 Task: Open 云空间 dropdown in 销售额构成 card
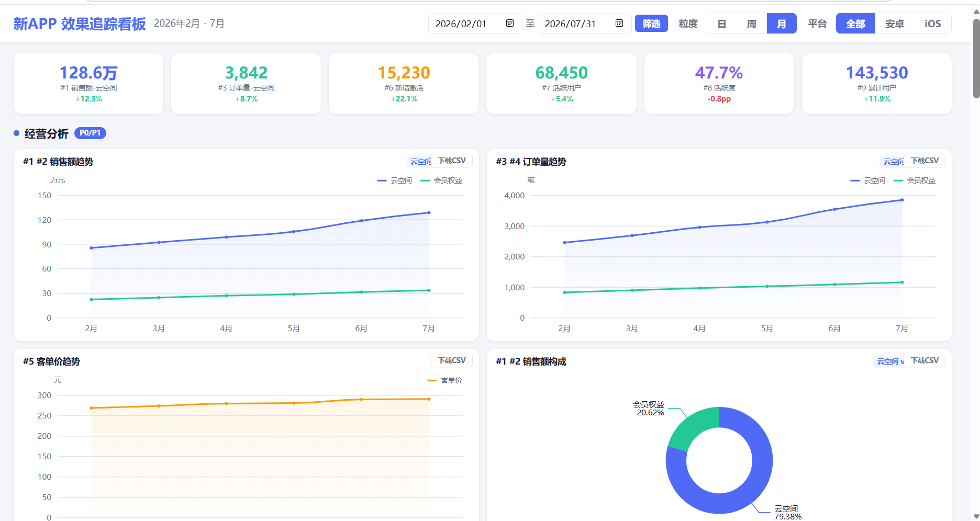[889, 361]
